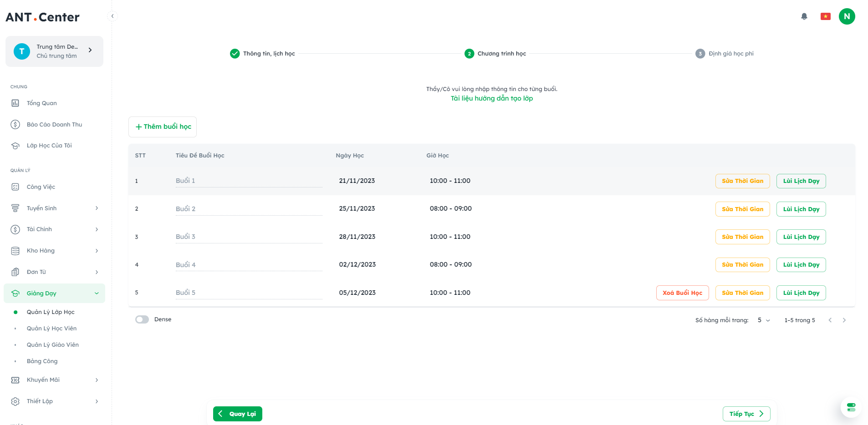The width and height of the screenshot is (868, 425).
Task: Click Xoá Buổi Học for session 5
Action: 682,293
